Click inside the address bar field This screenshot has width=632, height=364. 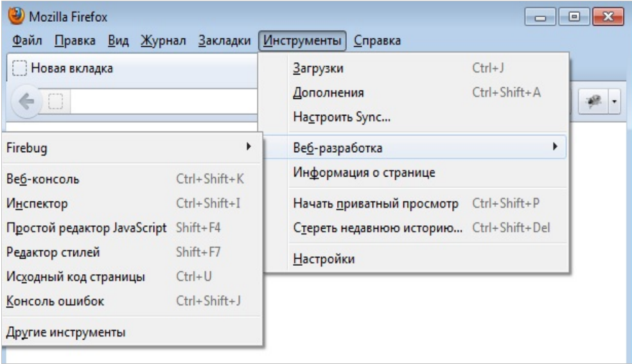161,101
